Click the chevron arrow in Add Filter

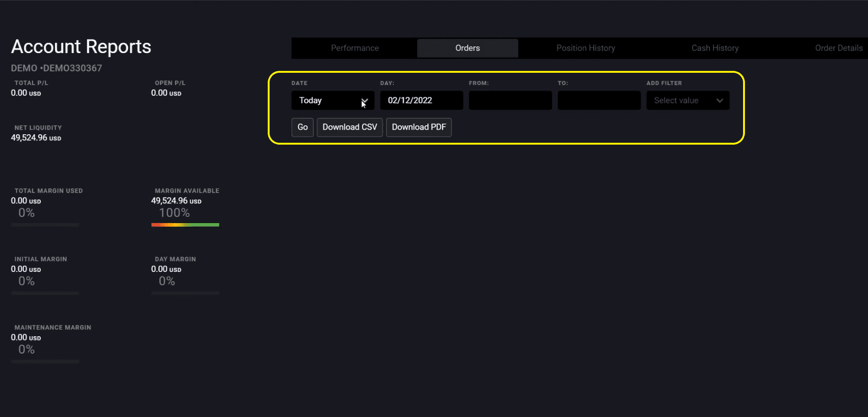[x=720, y=100]
